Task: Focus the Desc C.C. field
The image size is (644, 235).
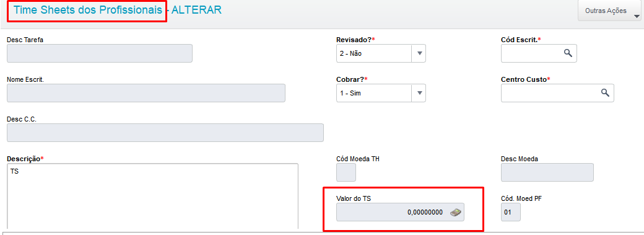Action: click(165, 133)
